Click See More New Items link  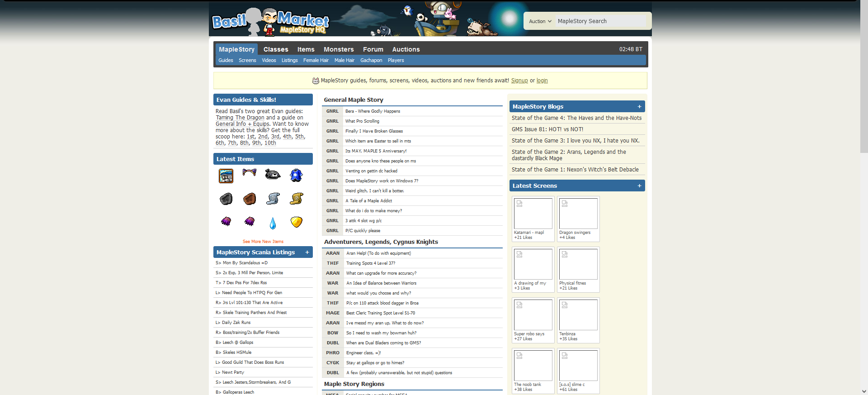[x=263, y=242]
